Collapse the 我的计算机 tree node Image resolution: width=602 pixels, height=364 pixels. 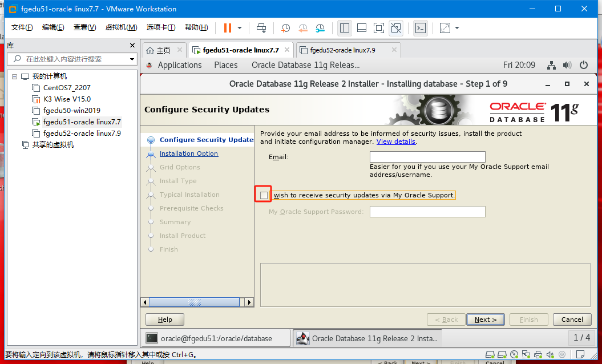coord(15,76)
